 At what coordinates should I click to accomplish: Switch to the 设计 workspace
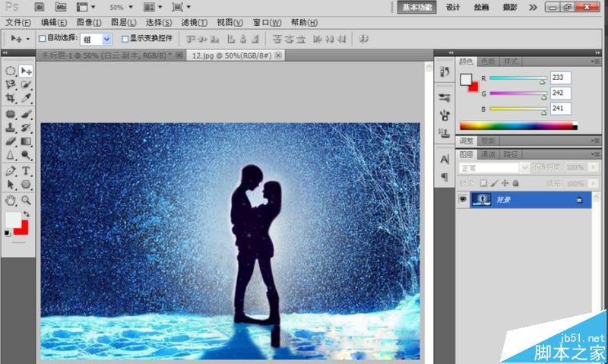(x=452, y=7)
